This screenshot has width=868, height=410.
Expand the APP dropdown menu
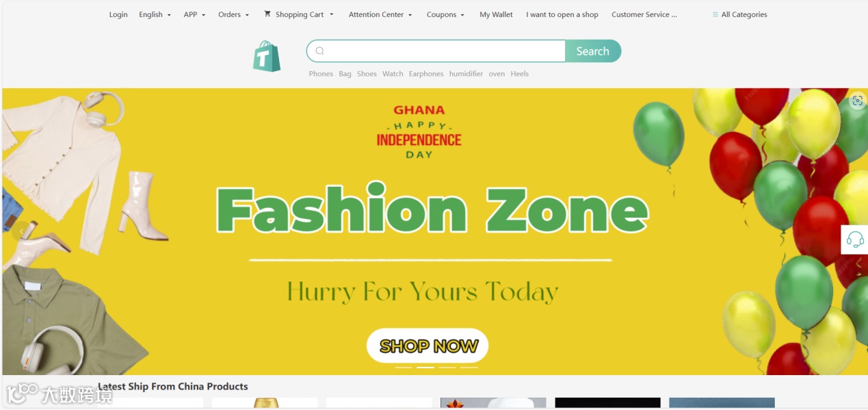point(194,14)
